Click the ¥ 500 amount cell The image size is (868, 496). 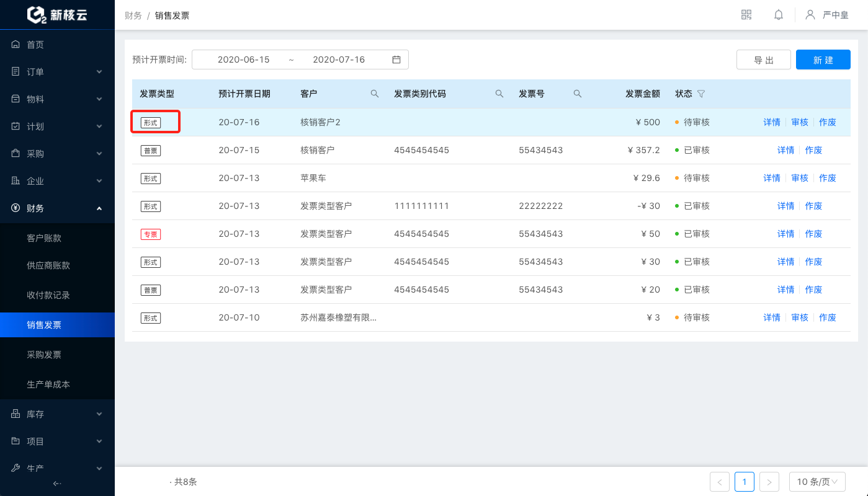(x=648, y=122)
